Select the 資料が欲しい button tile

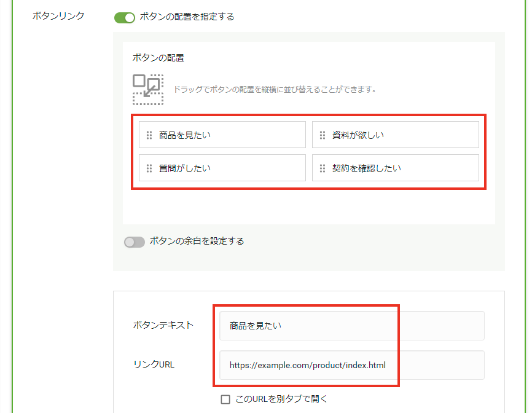pos(396,135)
